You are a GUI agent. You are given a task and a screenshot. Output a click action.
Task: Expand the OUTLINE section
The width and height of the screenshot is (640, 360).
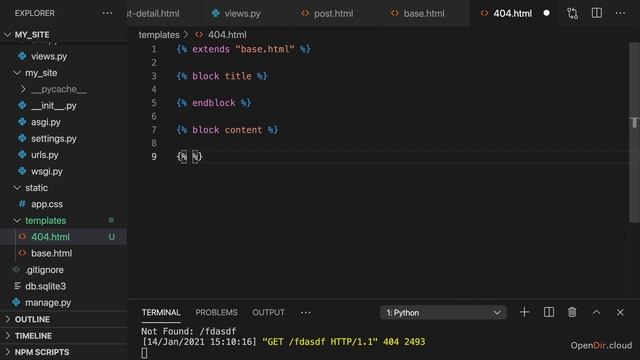(7, 319)
